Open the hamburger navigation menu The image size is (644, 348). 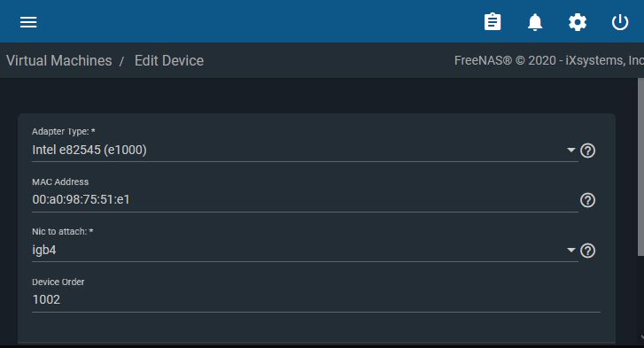coord(28,22)
